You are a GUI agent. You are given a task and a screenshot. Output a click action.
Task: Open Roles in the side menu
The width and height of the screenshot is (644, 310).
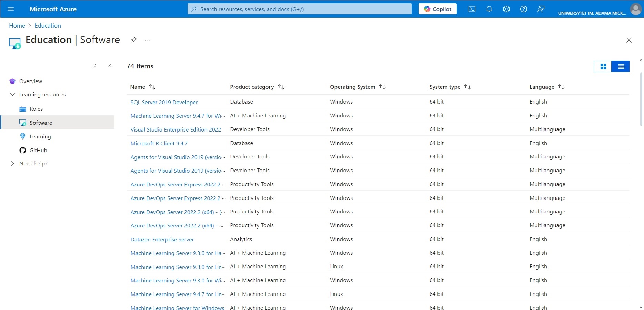36,109
